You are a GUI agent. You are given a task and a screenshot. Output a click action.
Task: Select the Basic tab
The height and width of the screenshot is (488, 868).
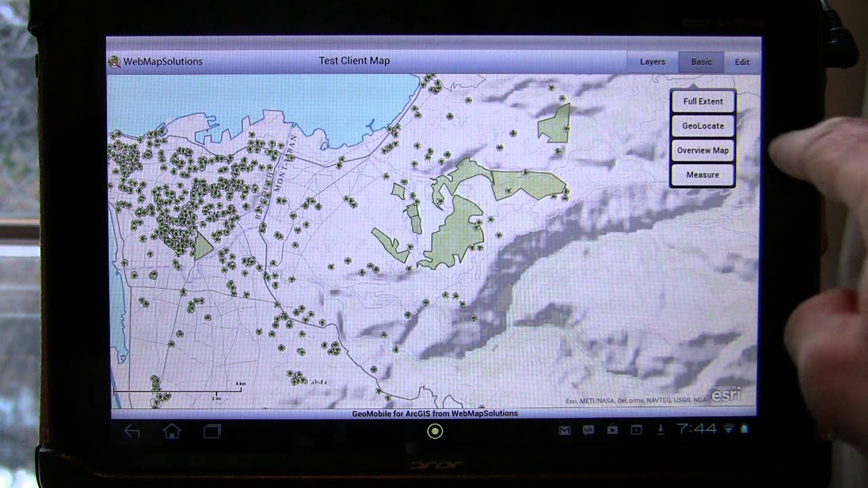click(x=701, y=62)
